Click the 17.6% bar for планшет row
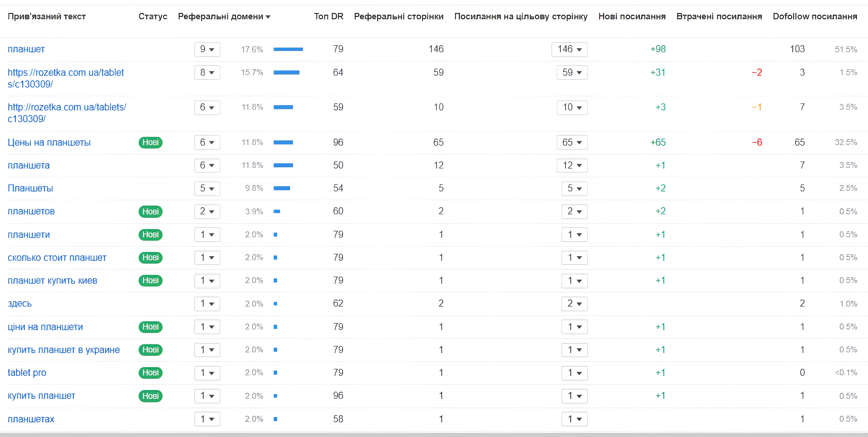This screenshot has height=437, width=868. coord(288,49)
